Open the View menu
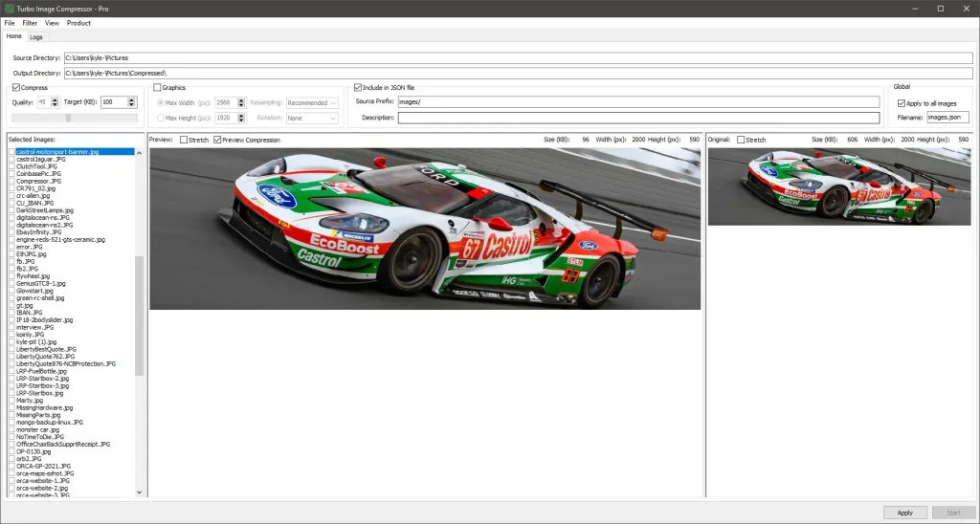 click(52, 23)
